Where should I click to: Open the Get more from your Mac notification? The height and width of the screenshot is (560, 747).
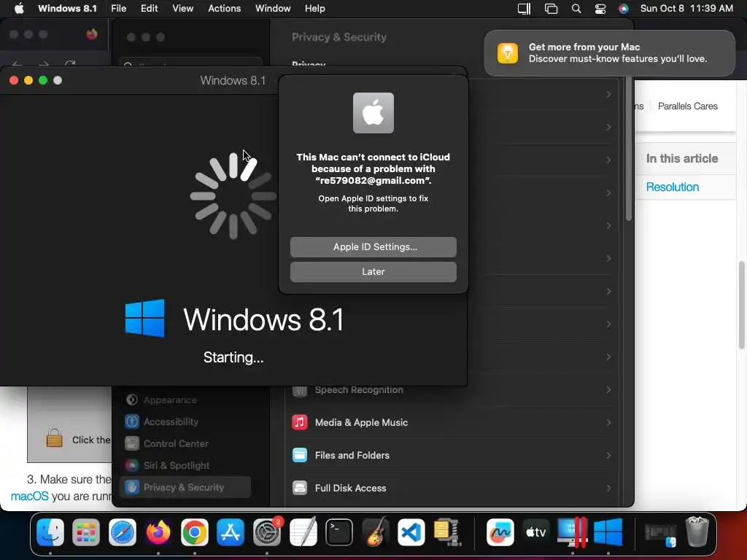pyautogui.click(x=609, y=52)
